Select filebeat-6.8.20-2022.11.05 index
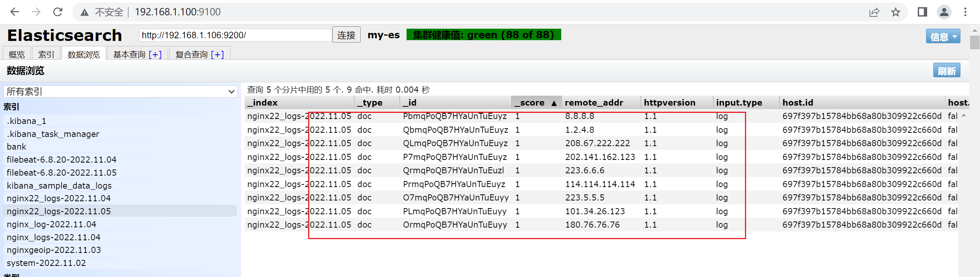980x277 pixels. tap(120, 173)
